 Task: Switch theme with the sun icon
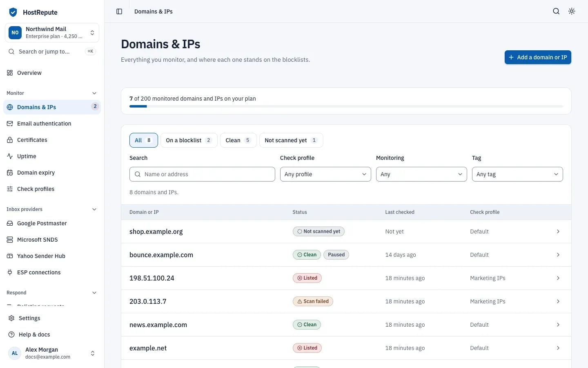572,11
